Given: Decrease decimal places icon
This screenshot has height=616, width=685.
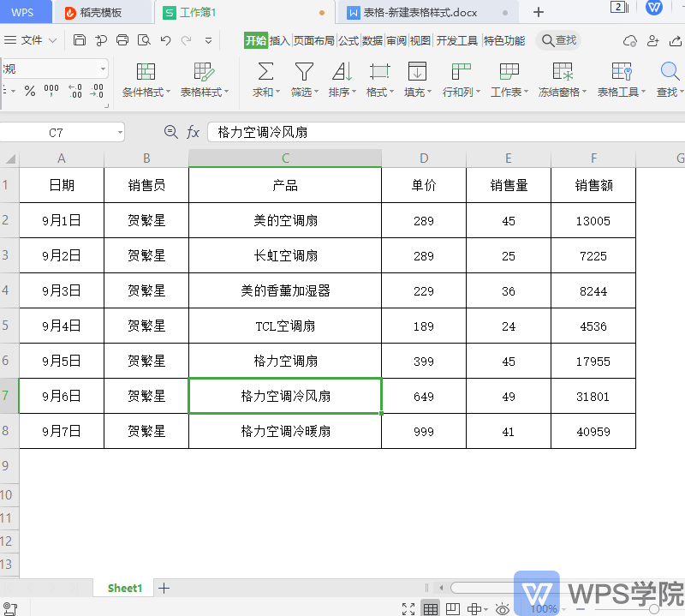Looking at the screenshot, I should click(x=97, y=91).
